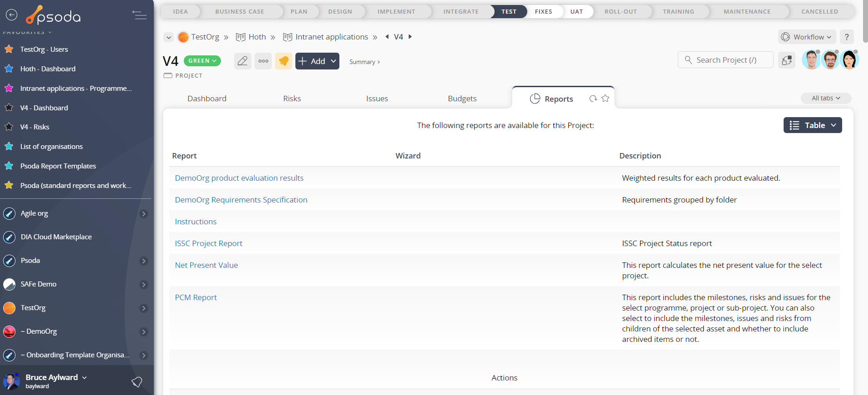Viewport: 868px width, 395px height.
Task: Click the star beside List of organisations
Action: (9, 146)
